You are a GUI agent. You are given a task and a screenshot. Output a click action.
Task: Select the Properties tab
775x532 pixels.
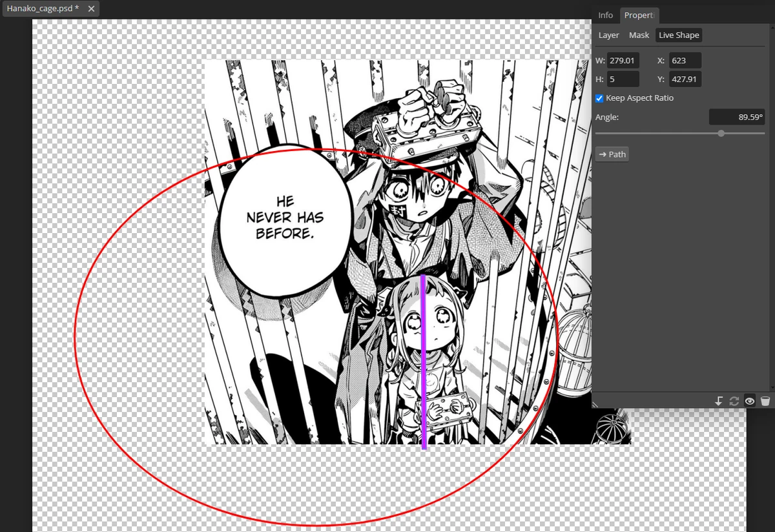tap(639, 15)
